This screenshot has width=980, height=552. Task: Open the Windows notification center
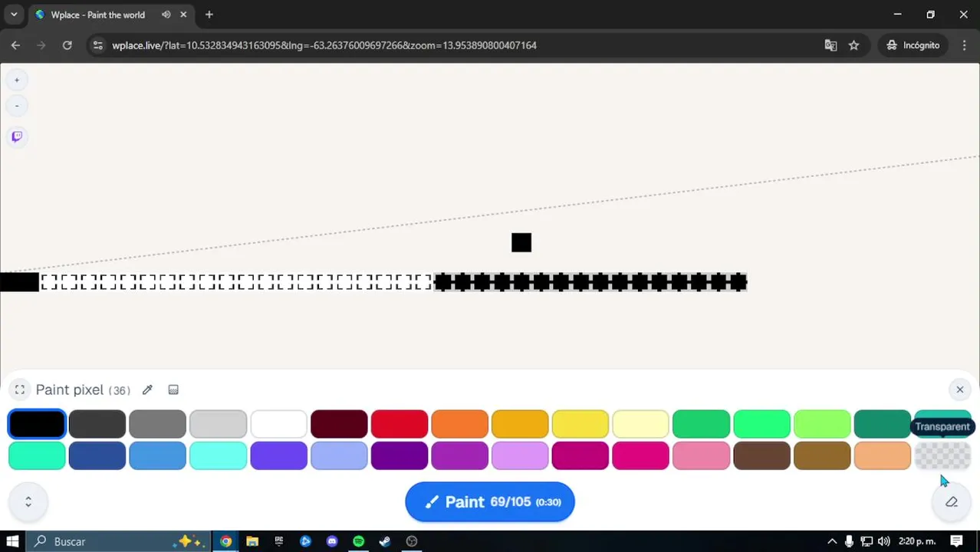(956, 541)
